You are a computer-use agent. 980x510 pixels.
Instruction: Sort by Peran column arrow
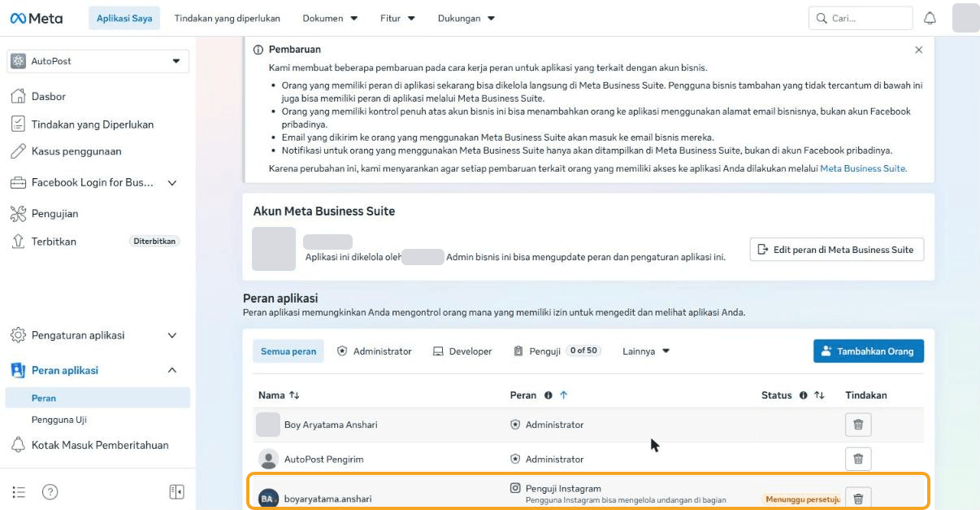(x=564, y=395)
